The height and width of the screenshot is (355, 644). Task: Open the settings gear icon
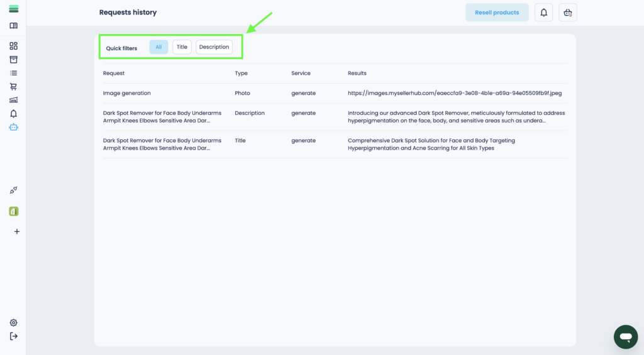coord(13,322)
